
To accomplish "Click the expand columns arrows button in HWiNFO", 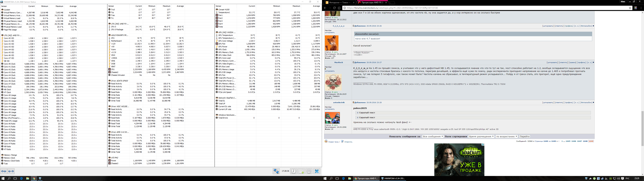I will coord(4,171).
